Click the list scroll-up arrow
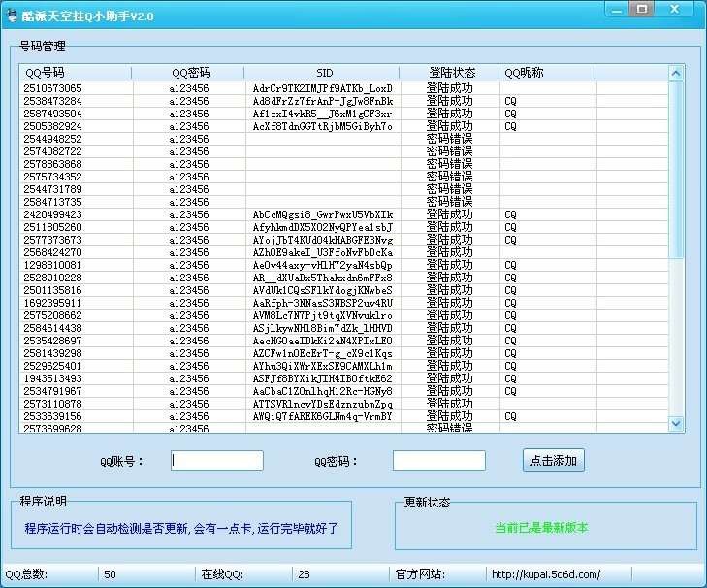 675,73
